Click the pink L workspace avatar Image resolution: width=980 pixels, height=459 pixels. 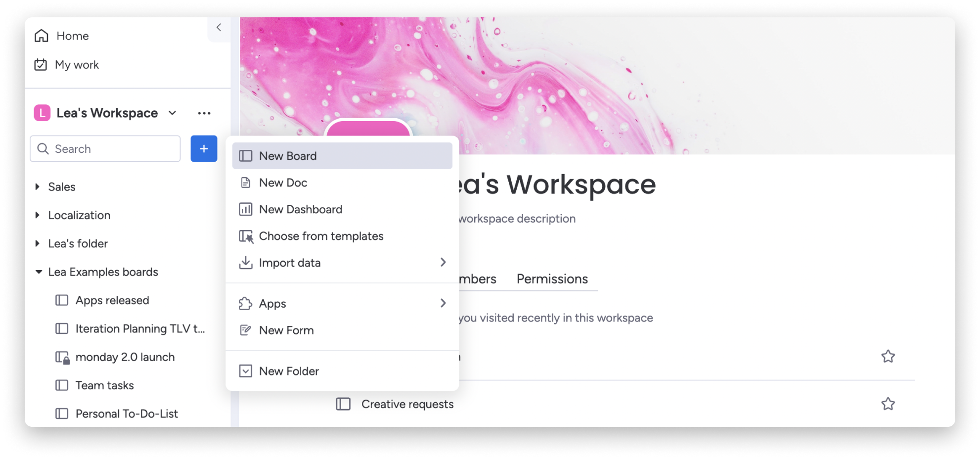click(42, 113)
